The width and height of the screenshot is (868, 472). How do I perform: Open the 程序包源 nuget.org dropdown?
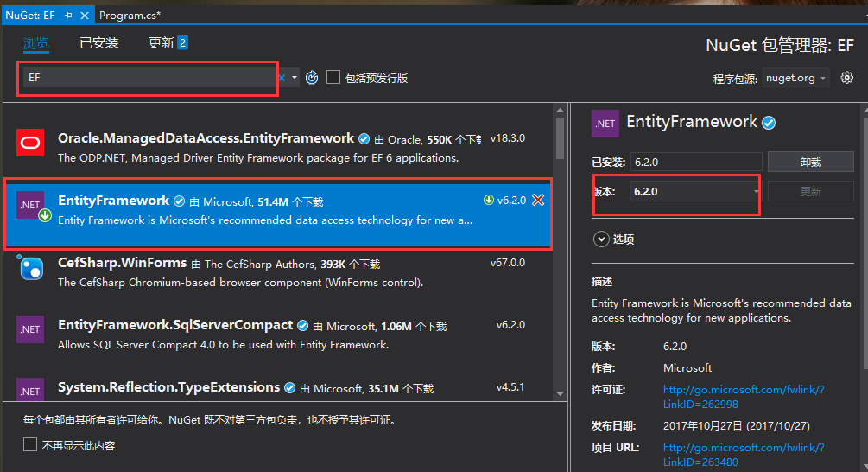click(x=795, y=78)
